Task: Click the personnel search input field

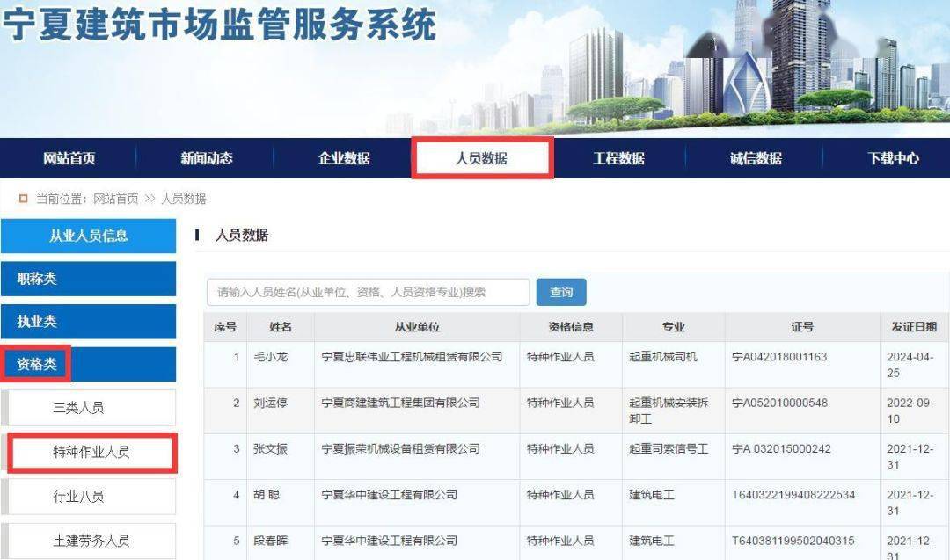Action: (368, 293)
